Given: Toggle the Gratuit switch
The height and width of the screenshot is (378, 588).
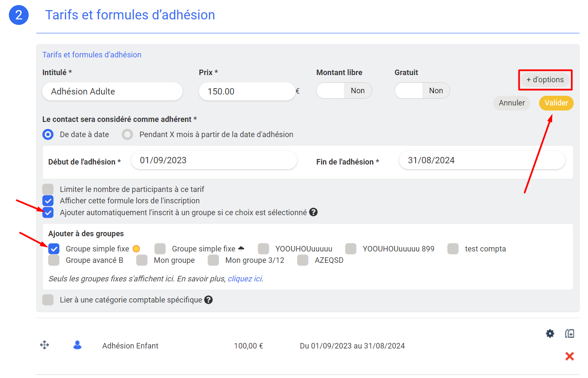Looking at the screenshot, I should pyautogui.click(x=422, y=91).
